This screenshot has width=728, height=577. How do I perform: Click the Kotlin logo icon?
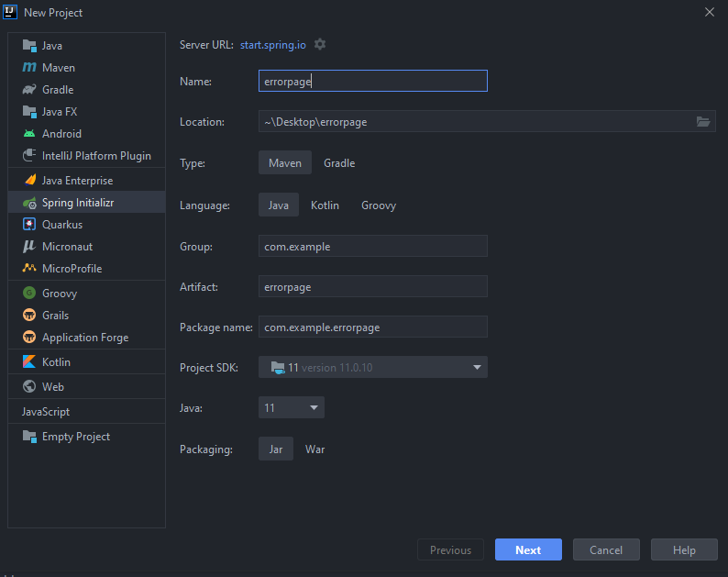(x=29, y=361)
